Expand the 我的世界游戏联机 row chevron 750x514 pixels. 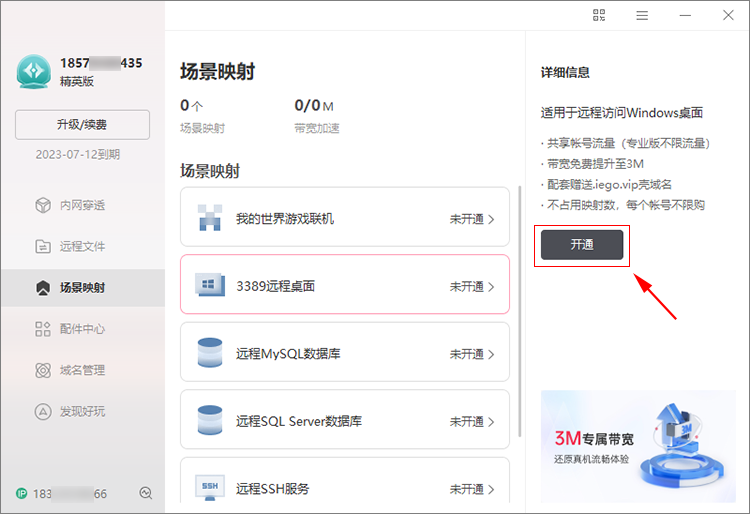491,219
